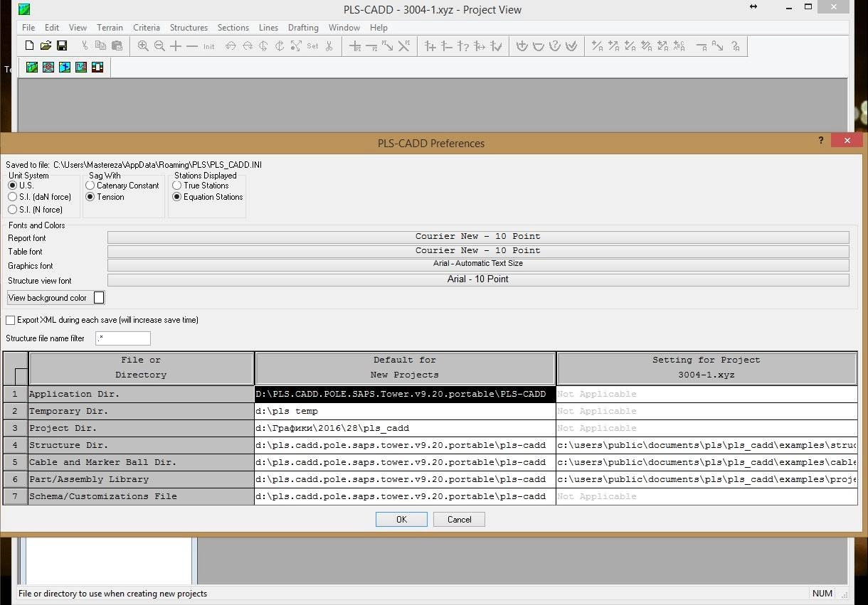Click the Paste clipboard icon
Screen dimensions: 868x605
[117, 46]
